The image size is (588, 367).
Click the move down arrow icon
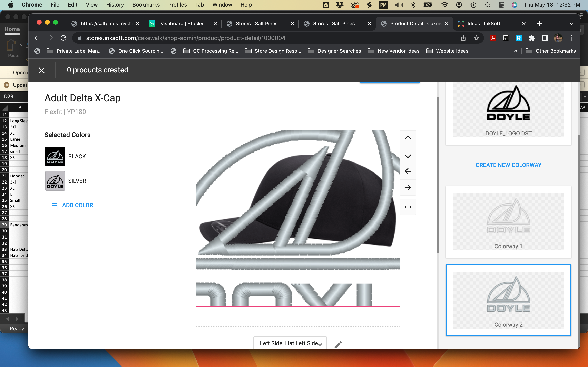pyautogui.click(x=408, y=154)
